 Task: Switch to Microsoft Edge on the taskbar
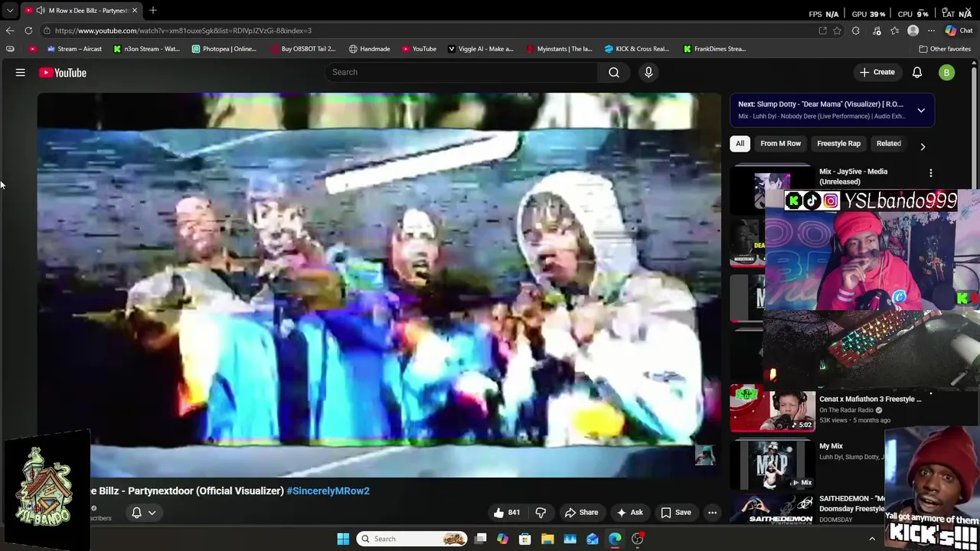(615, 539)
